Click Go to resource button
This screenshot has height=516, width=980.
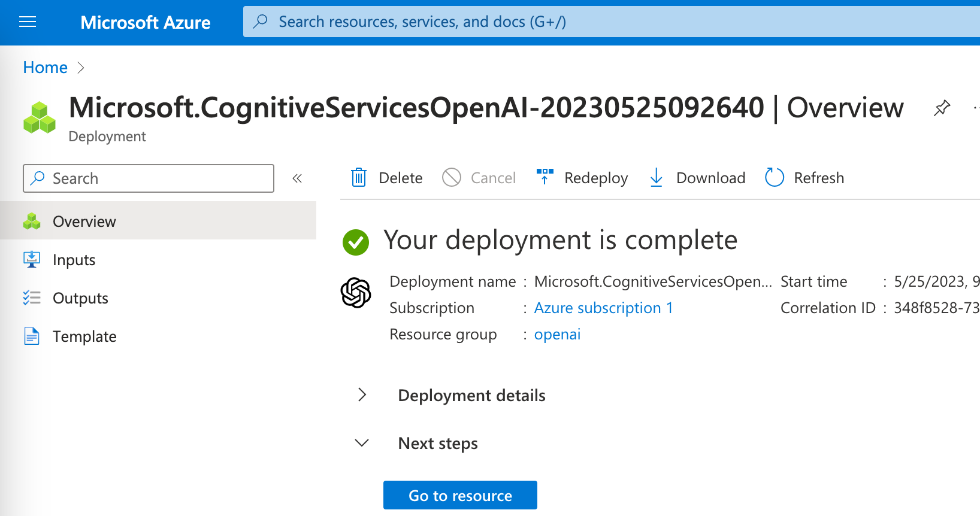point(460,495)
